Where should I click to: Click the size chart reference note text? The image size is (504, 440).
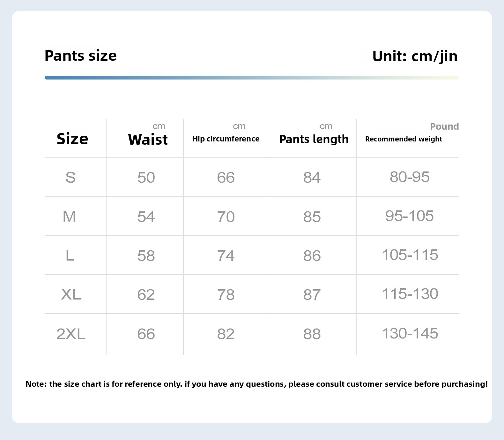(256, 384)
